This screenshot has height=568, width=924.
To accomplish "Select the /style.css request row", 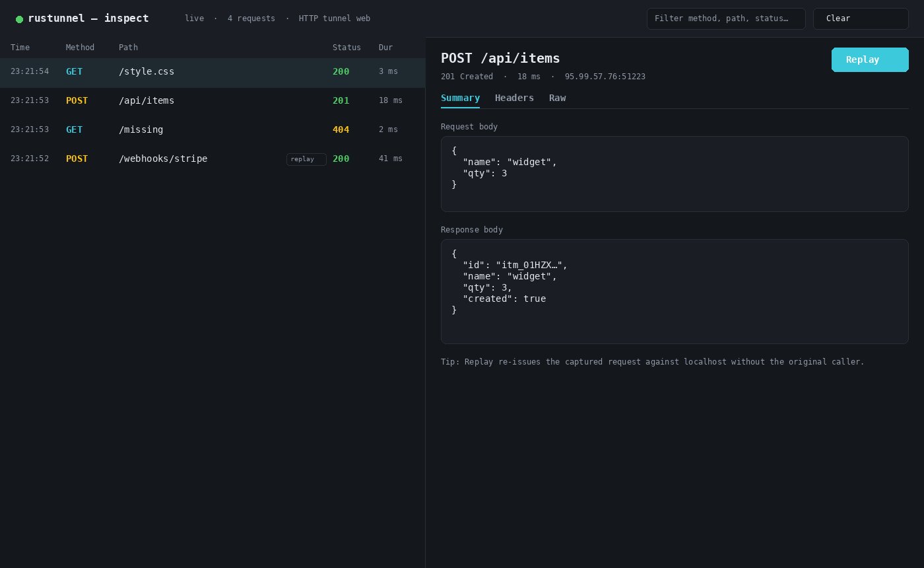I will [x=213, y=72].
